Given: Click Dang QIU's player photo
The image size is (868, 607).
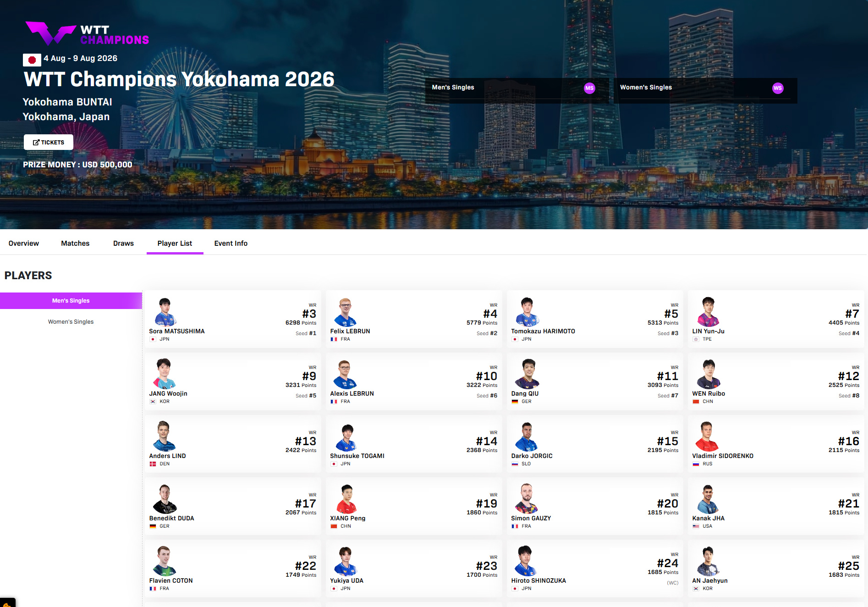Looking at the screenshot, I should point(527,374).
